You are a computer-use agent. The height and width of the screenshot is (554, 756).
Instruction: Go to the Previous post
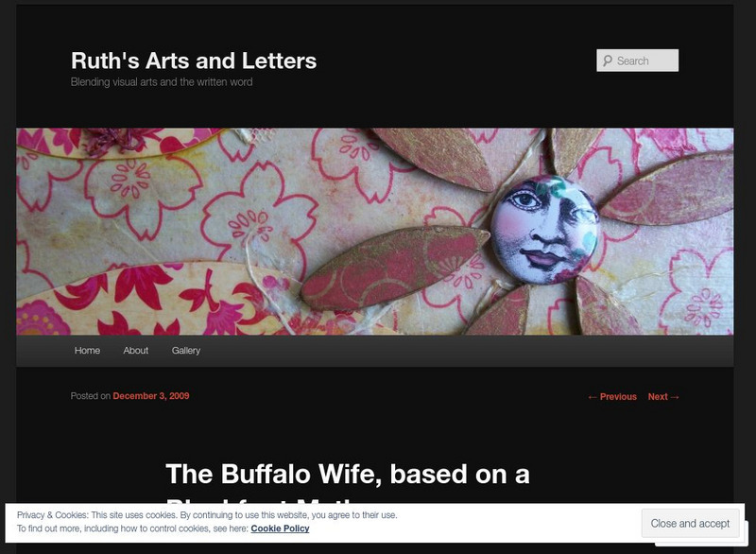click(611, 397)
